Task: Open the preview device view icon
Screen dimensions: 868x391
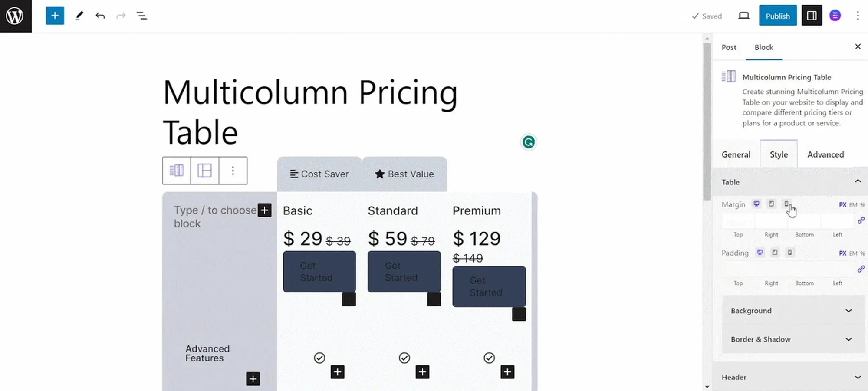Action: tap(744, 16)
